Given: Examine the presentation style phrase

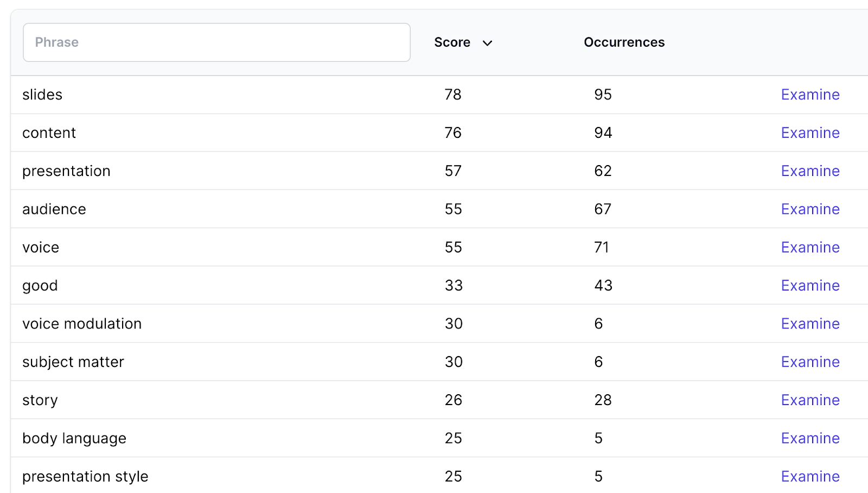Looking at the screenshot, I should pos(810,476).
